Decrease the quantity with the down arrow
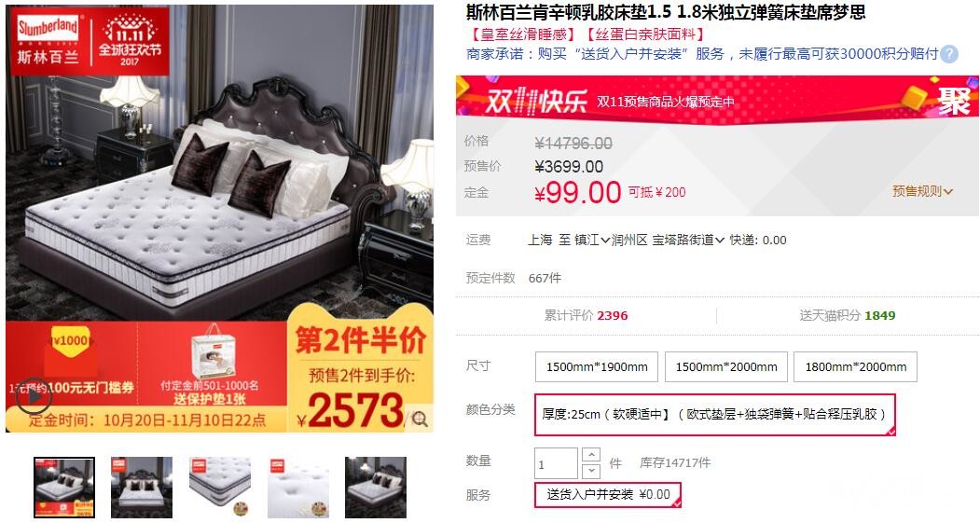The height and width of the screenshot is (523, 980). tap(590, 471)
